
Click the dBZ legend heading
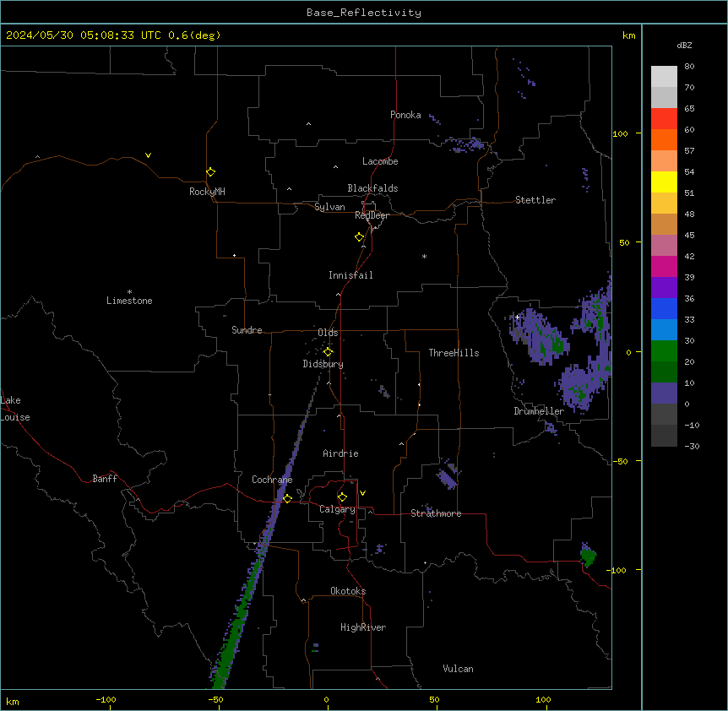[x=684, y=45]
